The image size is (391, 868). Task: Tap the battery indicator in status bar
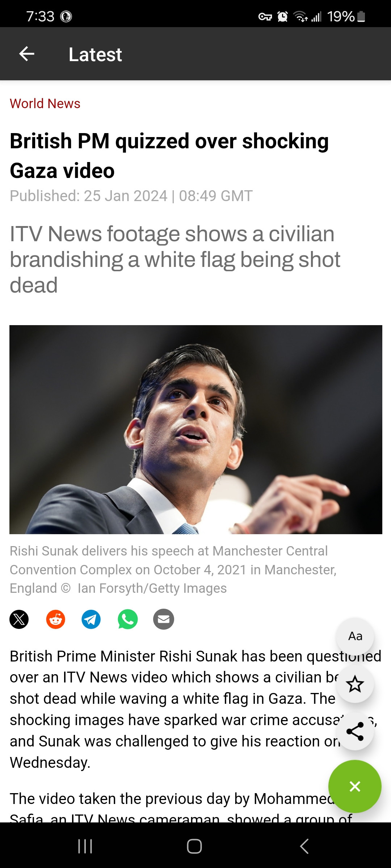361,16
